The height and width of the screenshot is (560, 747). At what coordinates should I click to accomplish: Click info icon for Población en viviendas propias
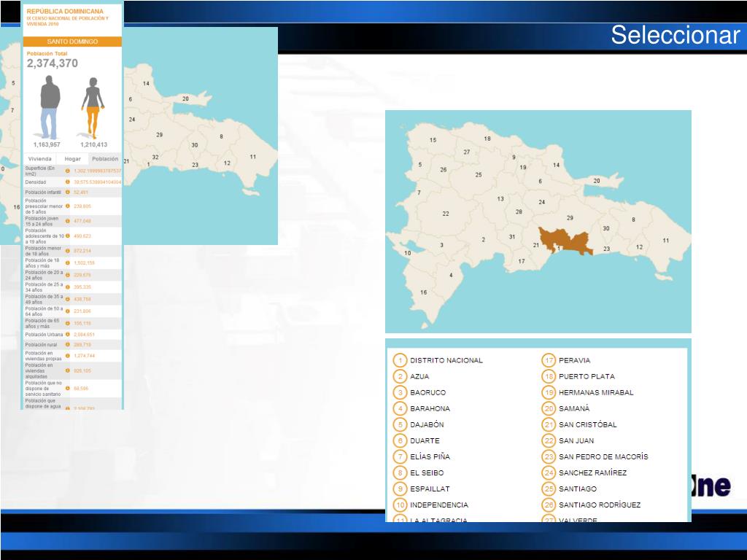pos(68,356)
